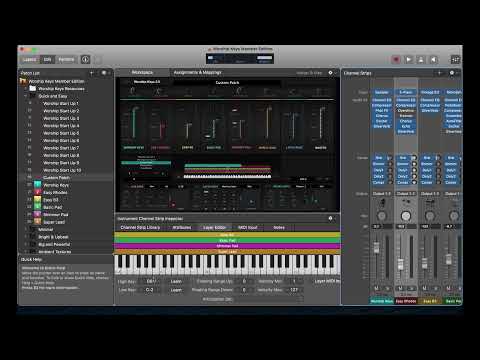This screenshot has height=360, width=480.
Task: Toggle first send knob on E-Piano strip
Action: (x=414, y=158)
